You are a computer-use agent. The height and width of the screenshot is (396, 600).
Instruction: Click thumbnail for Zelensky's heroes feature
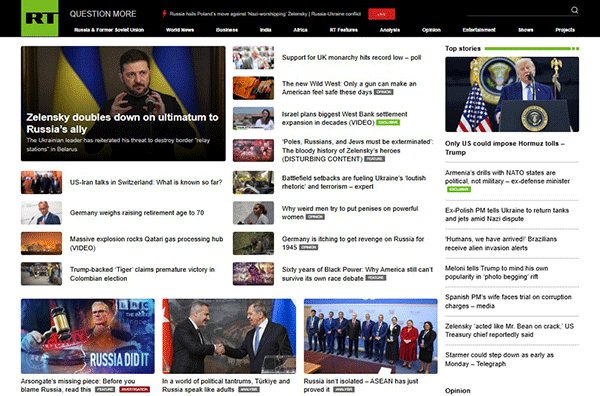pyautogui.click(x=253, y=150)
